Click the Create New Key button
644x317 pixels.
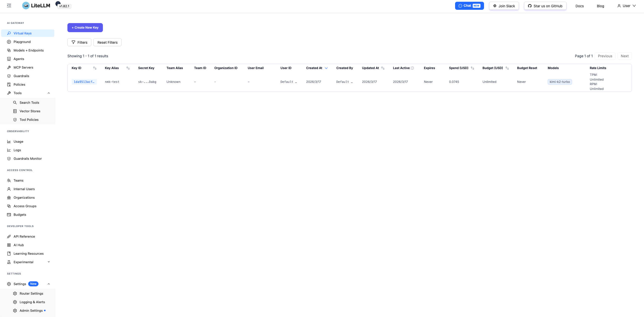coord(85,28)
